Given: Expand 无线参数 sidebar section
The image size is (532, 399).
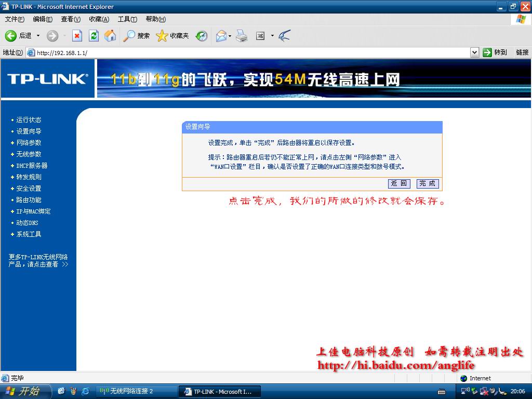Looking at the screenshot, I should 29,154.
